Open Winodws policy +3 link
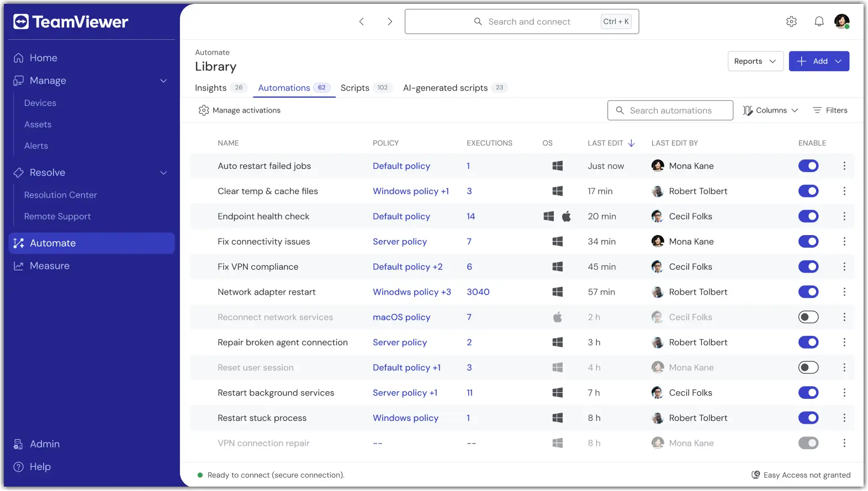Viewport: 868px width, 491px height. (x=412, y=292)
